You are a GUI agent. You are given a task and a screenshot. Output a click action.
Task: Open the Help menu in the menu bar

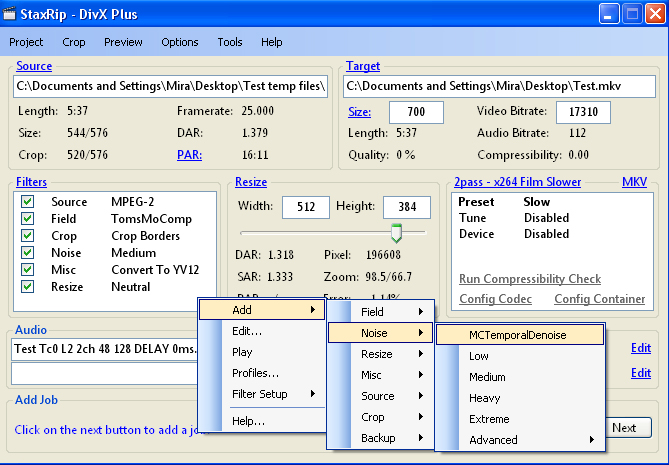(272, 42)
